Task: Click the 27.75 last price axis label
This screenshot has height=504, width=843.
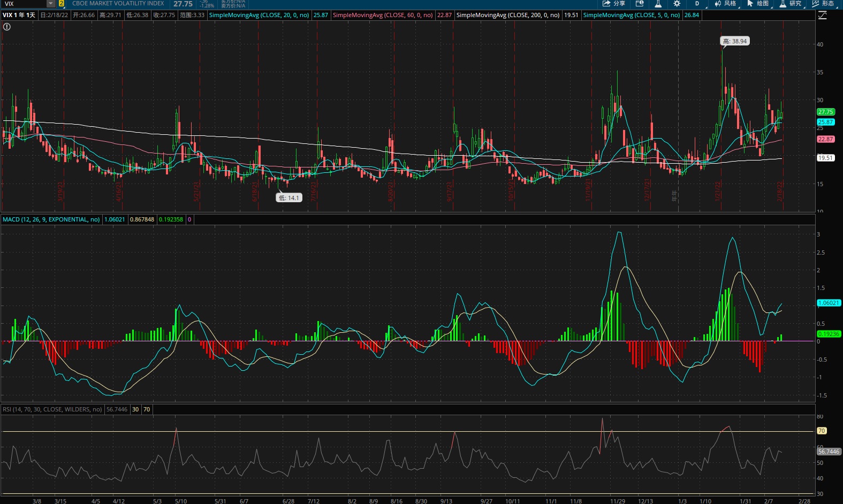Action: coord(825,112)
